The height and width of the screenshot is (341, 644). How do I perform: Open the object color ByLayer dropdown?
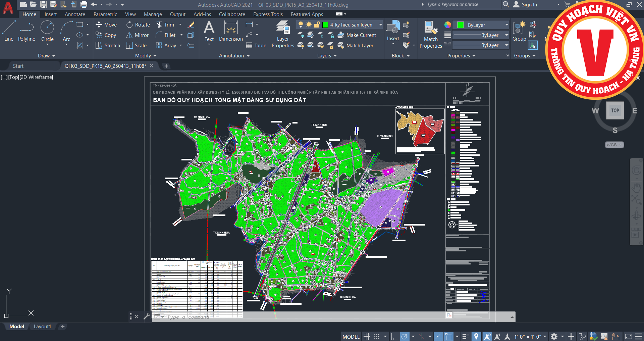(506, 25)
